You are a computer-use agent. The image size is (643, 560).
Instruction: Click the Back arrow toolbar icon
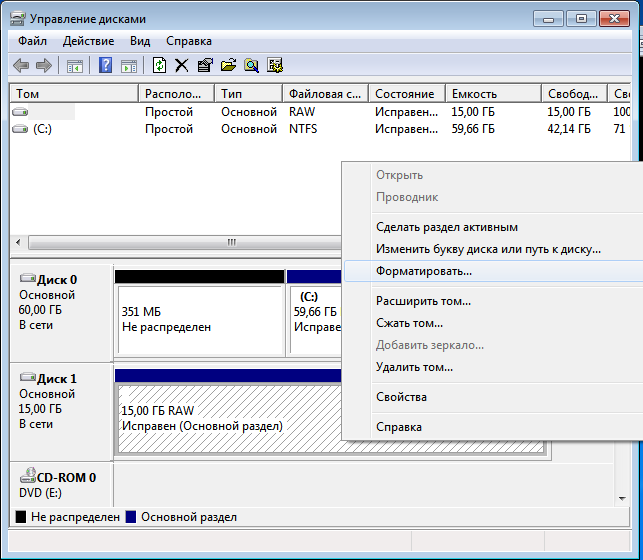pos(21,65)
